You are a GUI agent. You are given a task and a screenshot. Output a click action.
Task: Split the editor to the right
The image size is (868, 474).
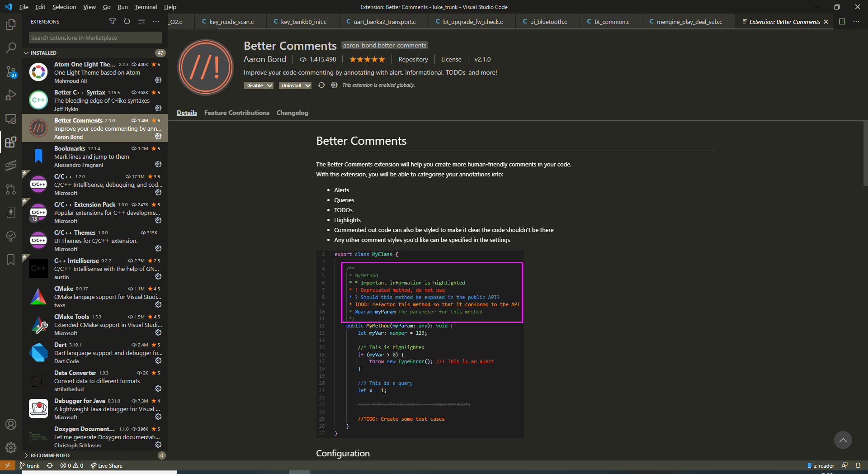(x=842, y=21)
